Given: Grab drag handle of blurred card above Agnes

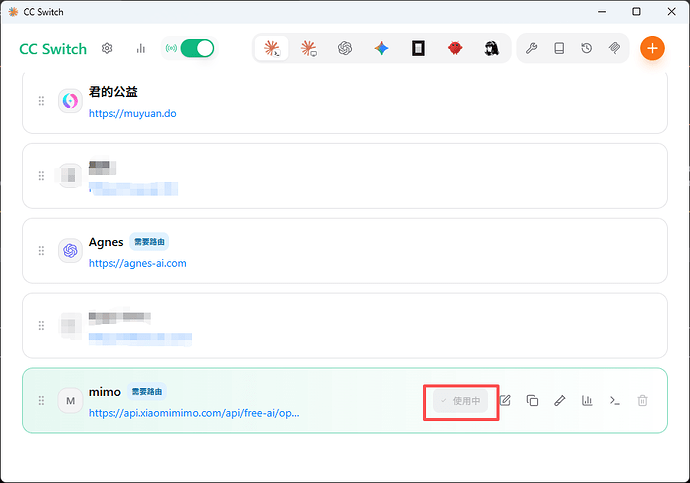Looking at the screenshot, I should point(41,176).
